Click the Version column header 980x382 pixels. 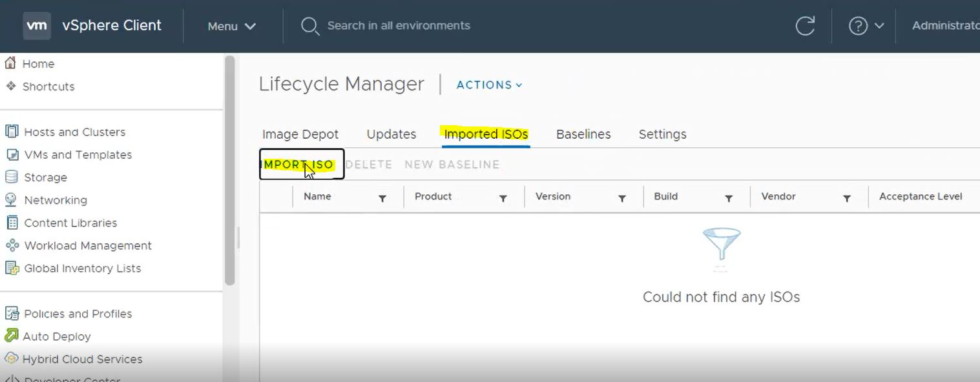[553, 196]
